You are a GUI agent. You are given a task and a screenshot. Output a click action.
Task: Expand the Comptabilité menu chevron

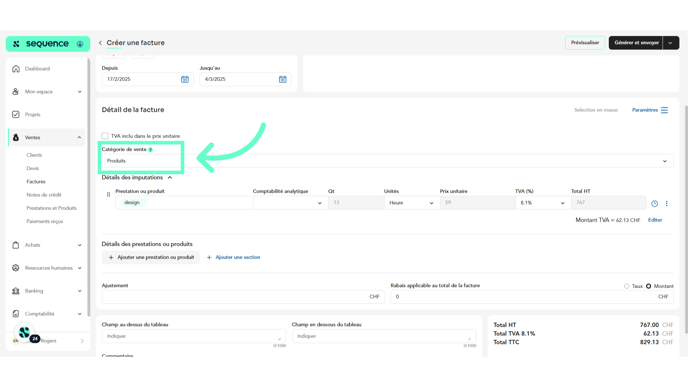(79, 314)
